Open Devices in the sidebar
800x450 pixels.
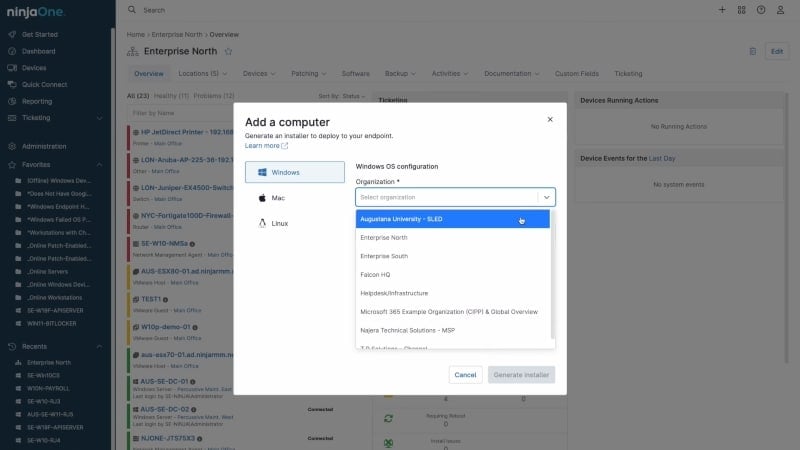34,68
